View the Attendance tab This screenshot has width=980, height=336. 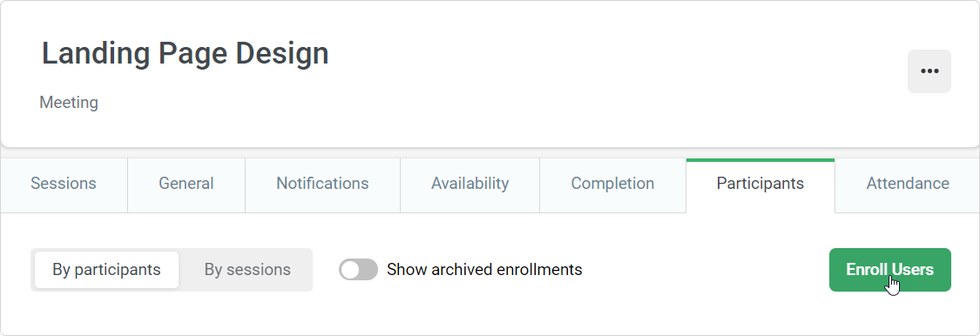[x=908, y=185]
